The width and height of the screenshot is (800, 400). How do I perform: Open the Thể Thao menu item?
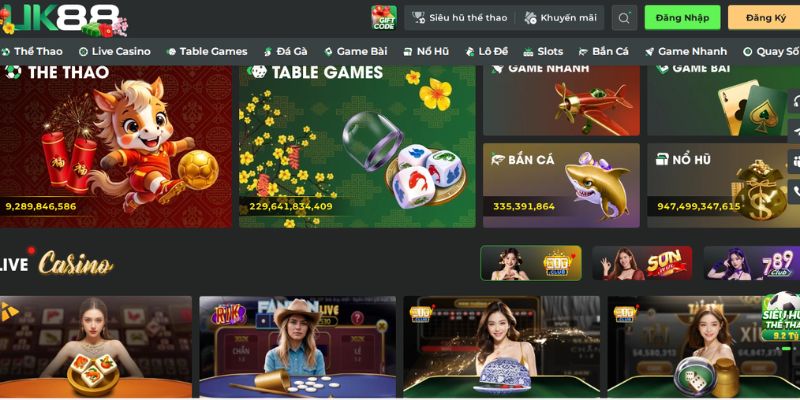(32, 52)
